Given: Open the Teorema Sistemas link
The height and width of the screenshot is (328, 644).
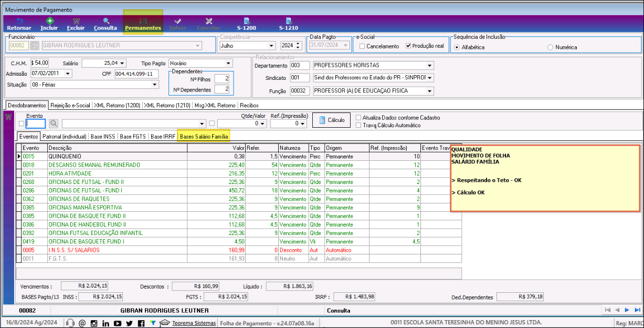Looking at the screenshot, I should (194, 323).
